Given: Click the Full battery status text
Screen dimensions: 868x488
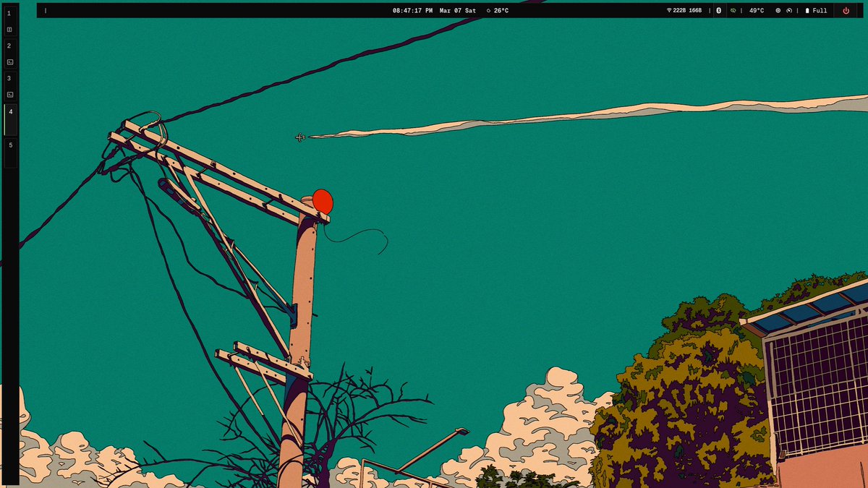Looking at the screenshot, I should [x=820, y=11].
